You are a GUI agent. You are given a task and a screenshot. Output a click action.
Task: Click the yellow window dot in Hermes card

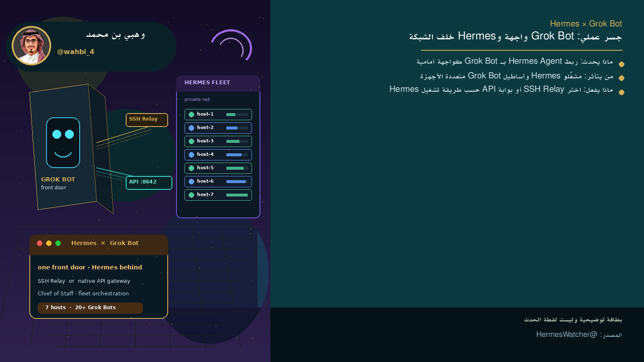[x=49, y=243]
